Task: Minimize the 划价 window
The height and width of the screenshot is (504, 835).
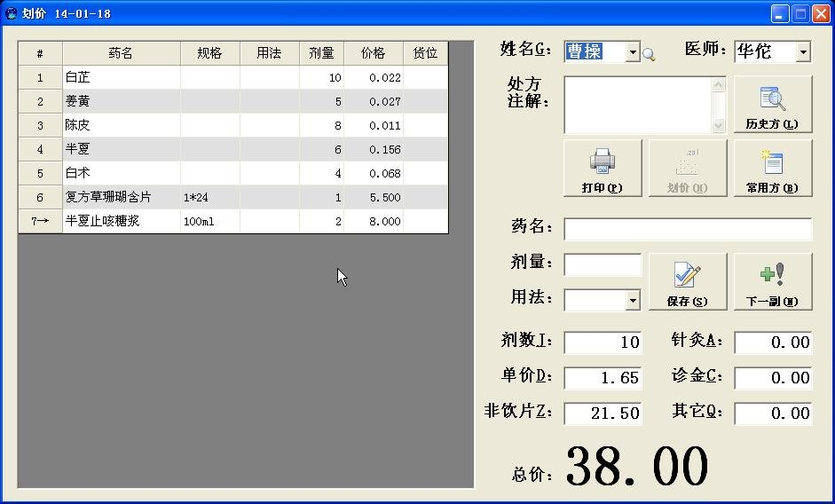Action: click(780, 13)
